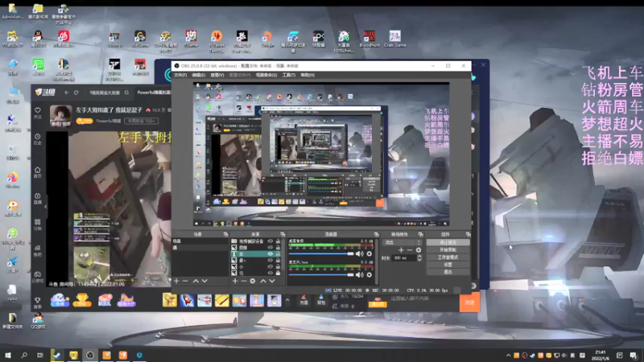The width and height of the screenshot is (644, 362).
Task: Toggle visibility of 视频捕获设备 source
Action: coord(270,241)
